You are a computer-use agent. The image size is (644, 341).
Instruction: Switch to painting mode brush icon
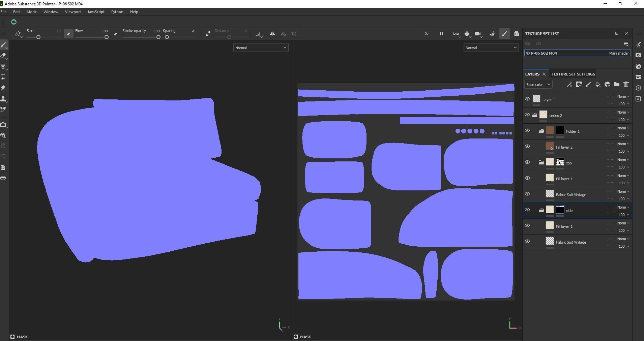(504, 34)
